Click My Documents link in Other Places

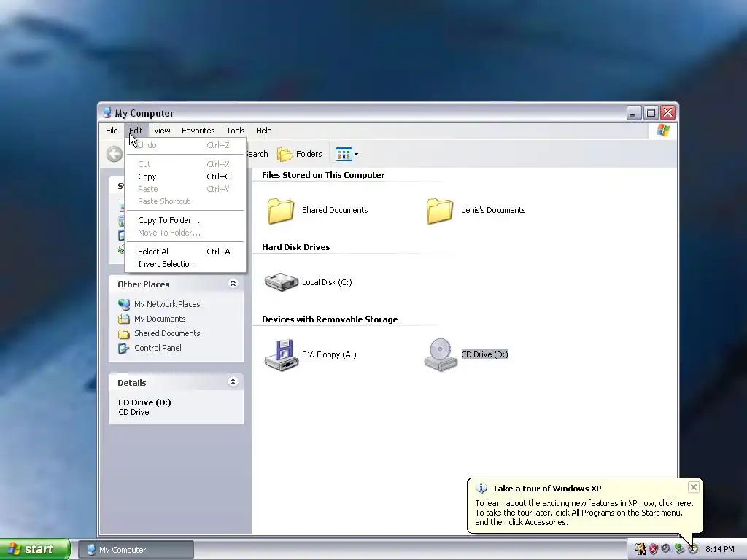coord(160,319)
